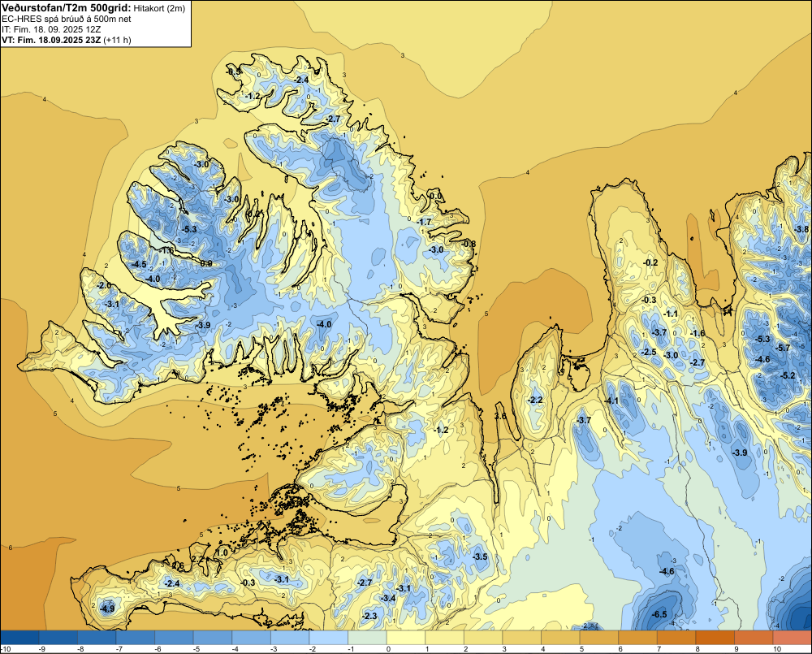Click the -4.1 temperature value on the map
This screenshot has width=812, height=654.
[x=611, y=401]
